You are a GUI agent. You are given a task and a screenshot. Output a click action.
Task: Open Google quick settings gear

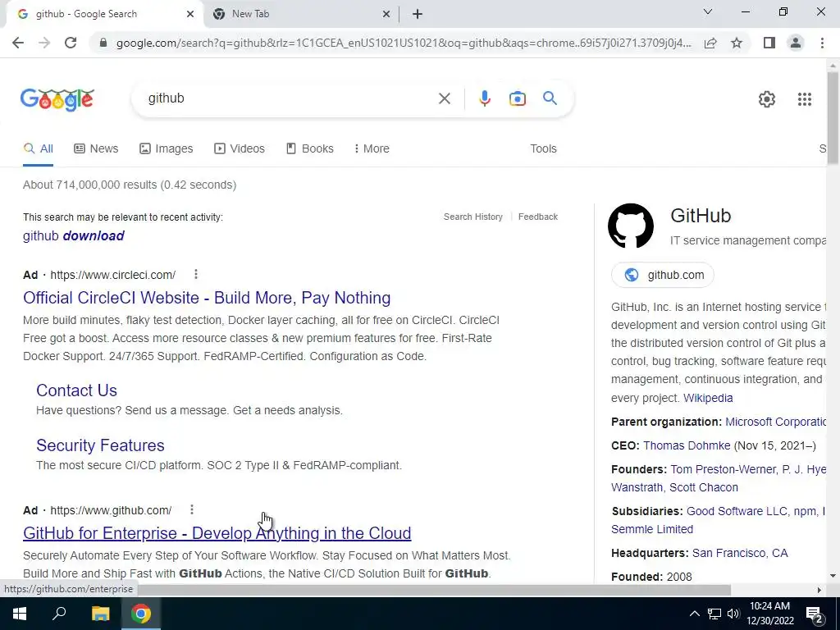767,99
